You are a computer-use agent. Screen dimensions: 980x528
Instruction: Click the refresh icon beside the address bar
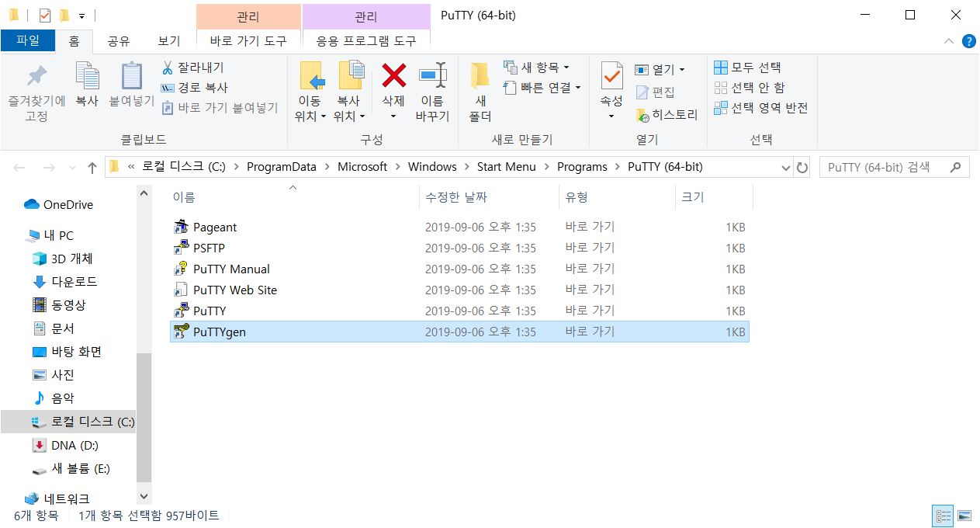(802, 166)
